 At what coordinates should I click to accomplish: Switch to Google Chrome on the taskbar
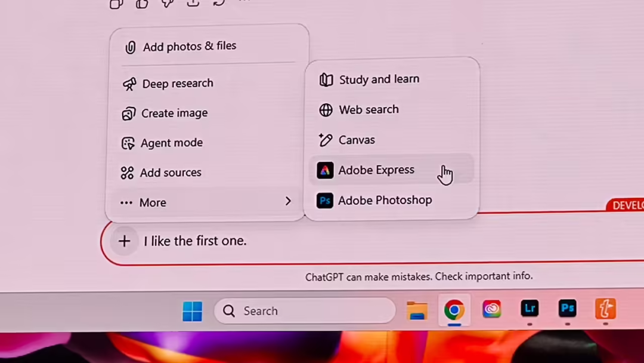pyautogui.click(x=454, y=310)
